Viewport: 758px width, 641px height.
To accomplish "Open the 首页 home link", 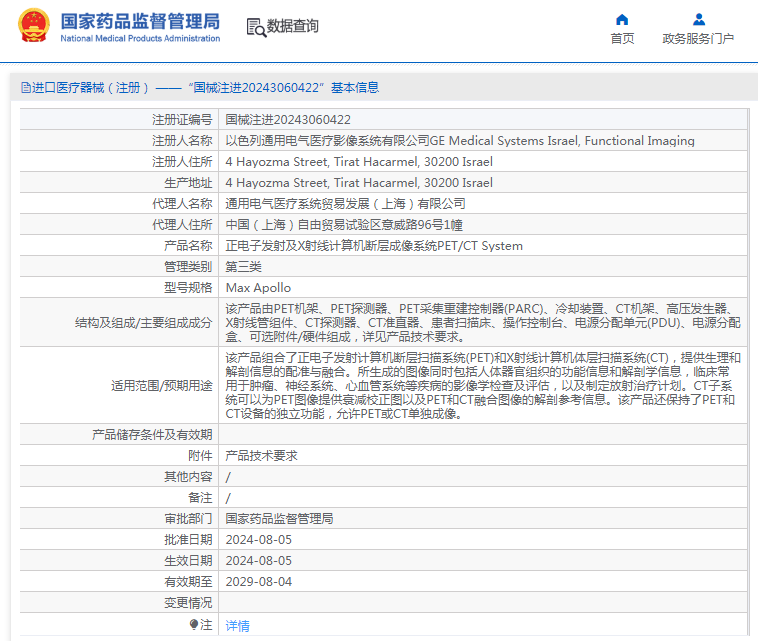I will (x=622, y=38).
